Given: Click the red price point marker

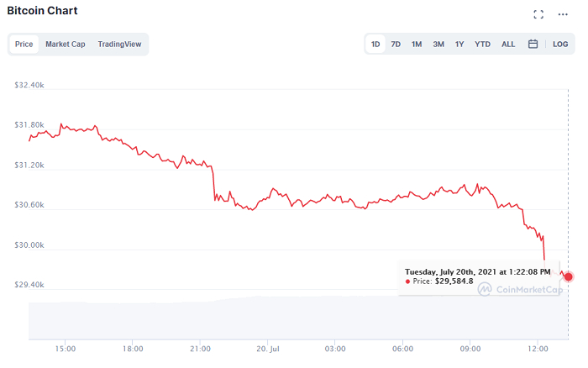Looking at the screenshot, I should 569,276.
